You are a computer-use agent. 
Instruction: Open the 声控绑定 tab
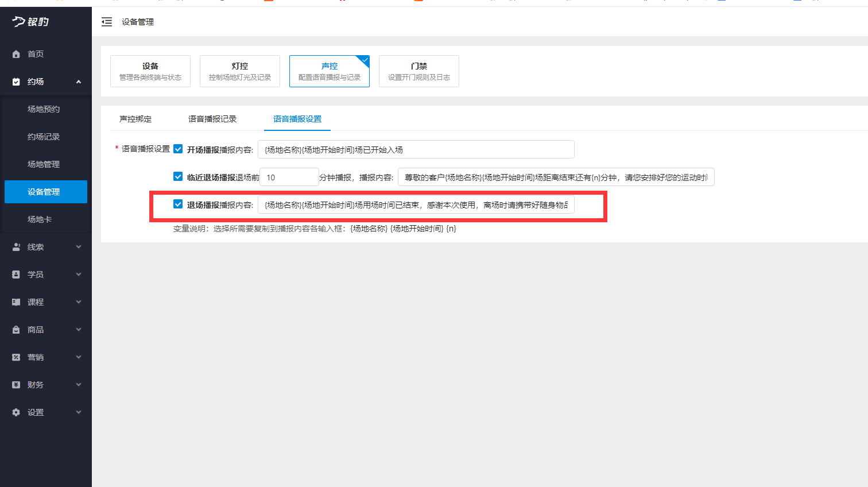tap(134, 119)
